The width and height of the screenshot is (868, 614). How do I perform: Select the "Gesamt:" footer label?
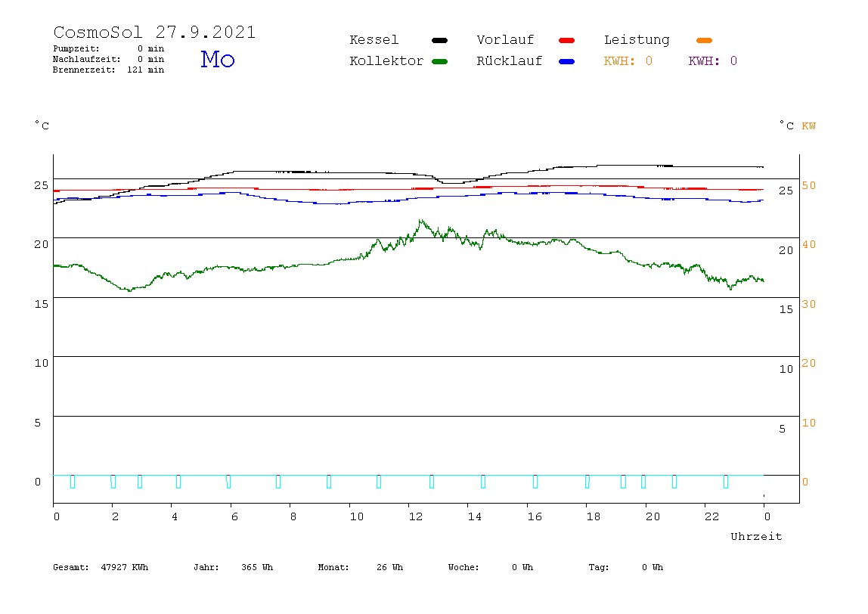[71, 567]
